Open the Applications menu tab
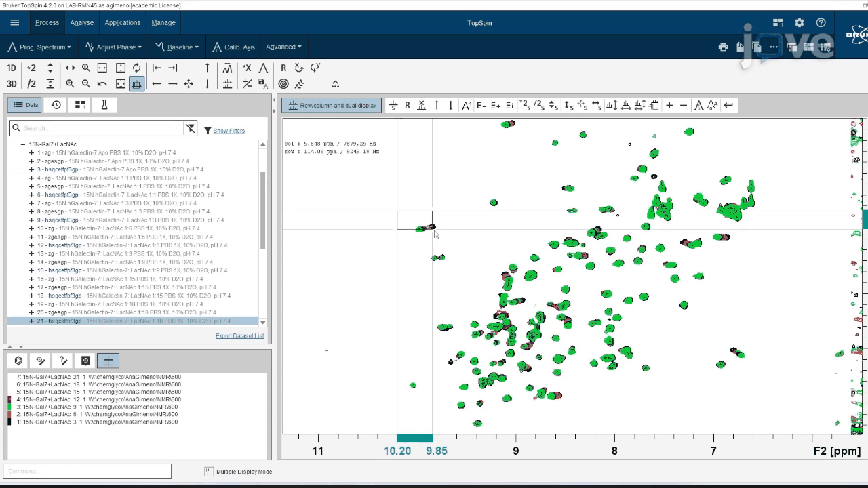Screen dimensions: 868x488 pyautogui.click(x=122, y=22)
